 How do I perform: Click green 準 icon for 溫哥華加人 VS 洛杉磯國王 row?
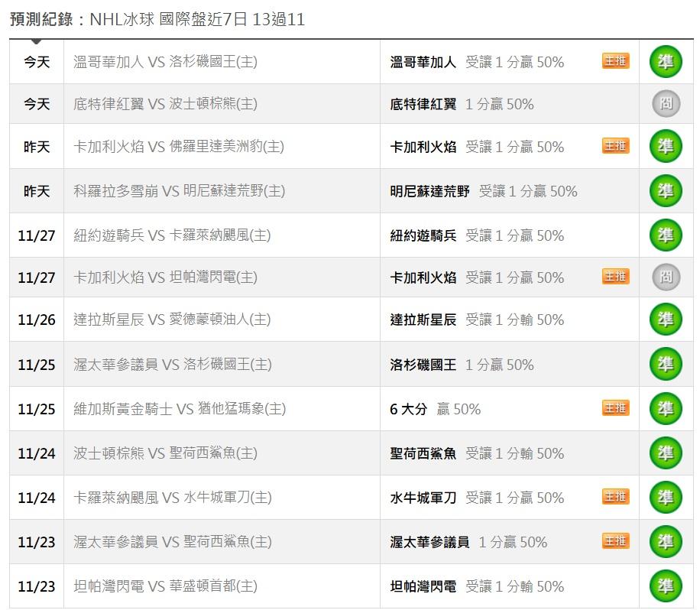point(666,62)
